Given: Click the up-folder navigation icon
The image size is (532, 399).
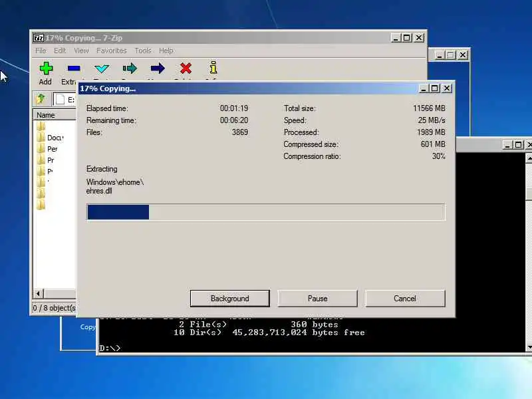Looking at the screenshot, I should tap(41, 99).
